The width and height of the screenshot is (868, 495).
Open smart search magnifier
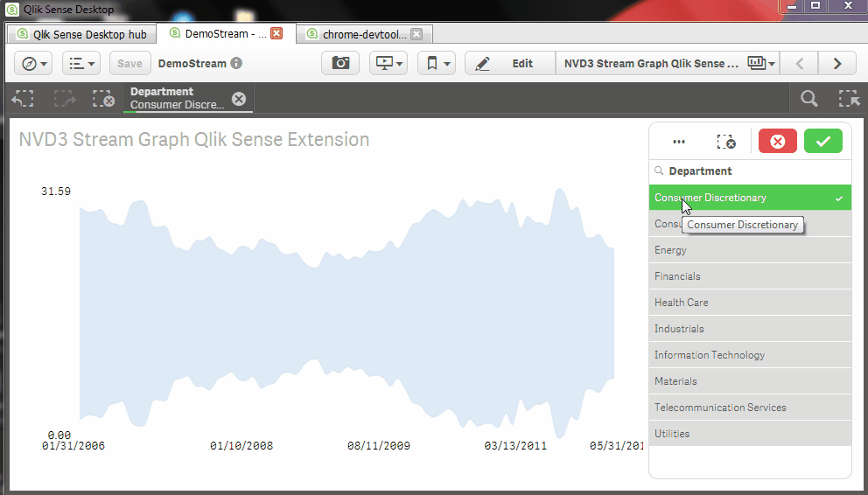coord(808,99)
